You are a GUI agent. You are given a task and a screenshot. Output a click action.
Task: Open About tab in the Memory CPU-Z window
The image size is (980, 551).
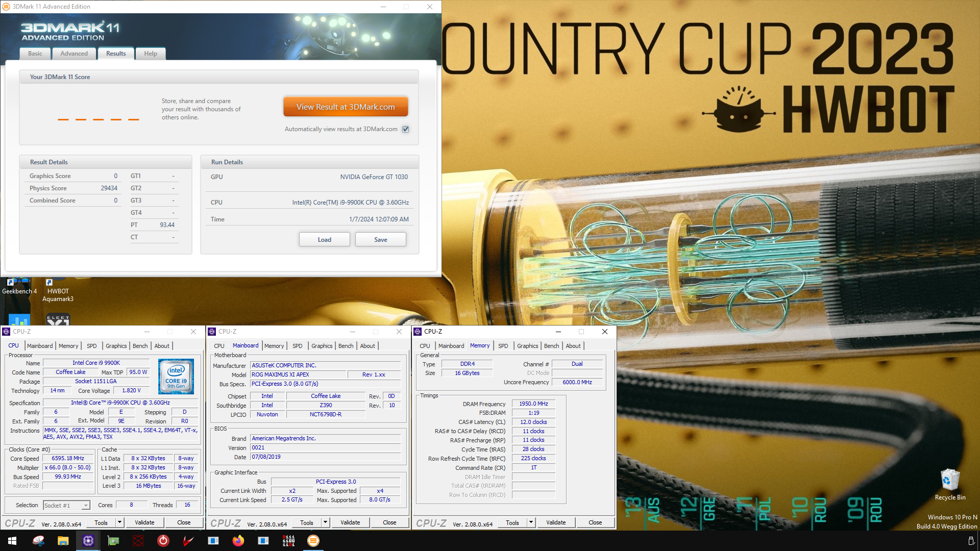(x=573, y=346)
